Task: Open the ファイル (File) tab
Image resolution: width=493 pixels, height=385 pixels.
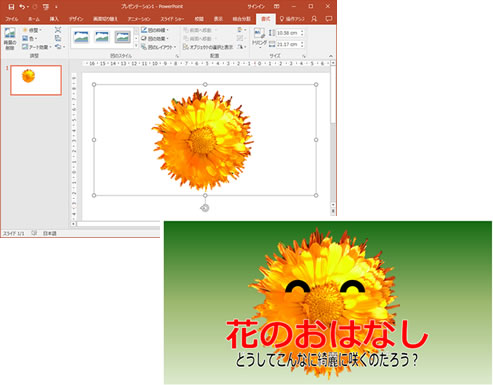Action: pyautogui.click(x=12, y=19)
